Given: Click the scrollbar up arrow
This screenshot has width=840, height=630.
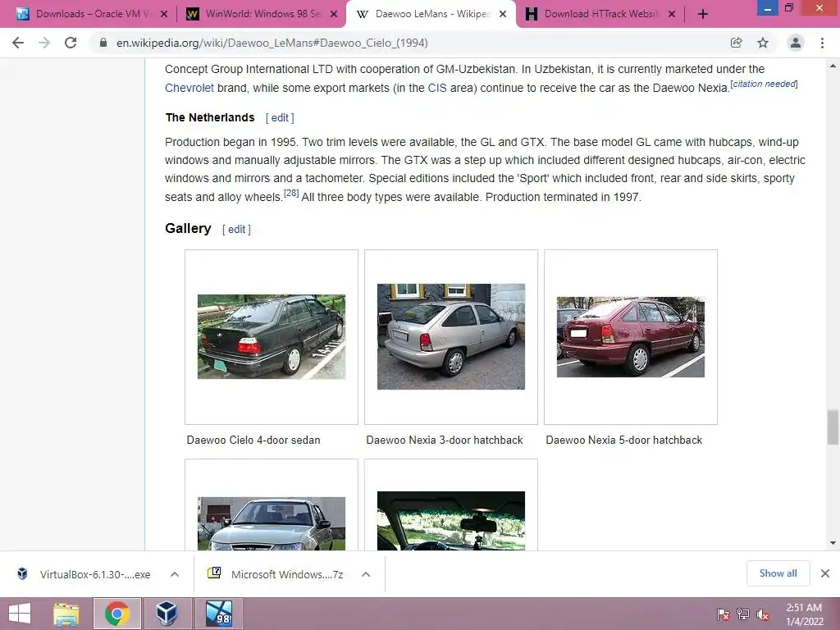Looking at the screenshot, I should coord(833,66).
